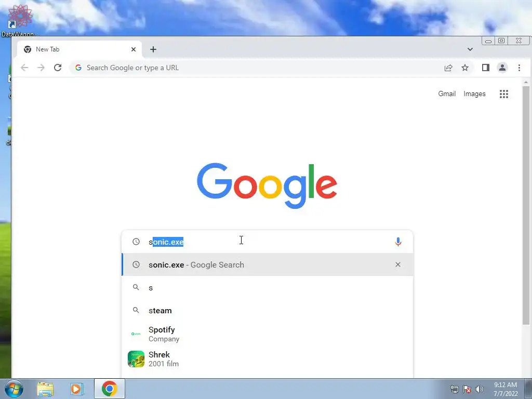The height and width of the screenshot is (399, 532).
Task: Start voice search with microphone icon
Action: point(398,242)
